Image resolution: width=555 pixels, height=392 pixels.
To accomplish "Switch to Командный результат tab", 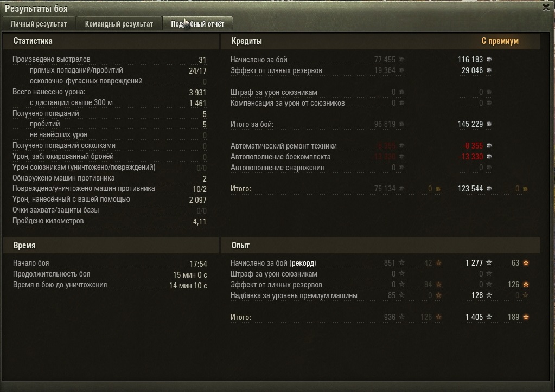I will [x=119, y=24].
